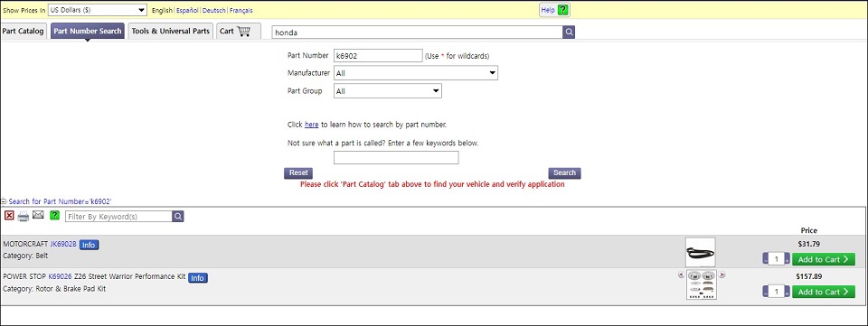Print the search results list
868x326 pixels.
coord(24,216)
